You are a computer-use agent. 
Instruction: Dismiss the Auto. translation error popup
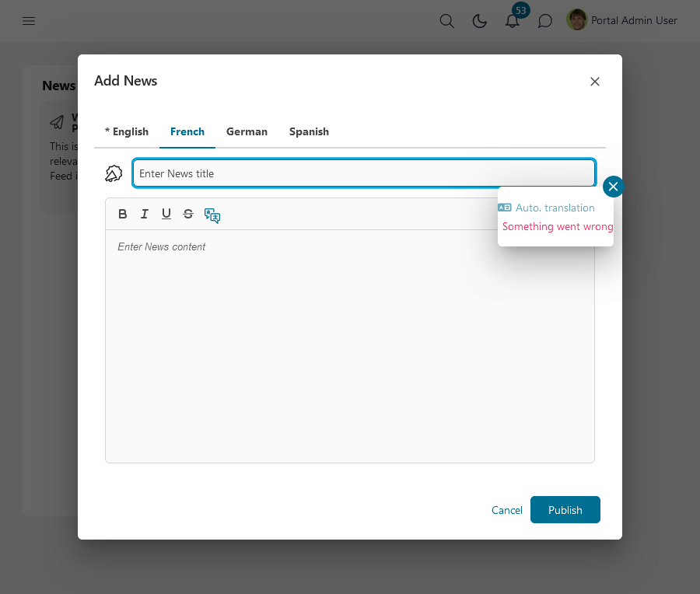613,187
